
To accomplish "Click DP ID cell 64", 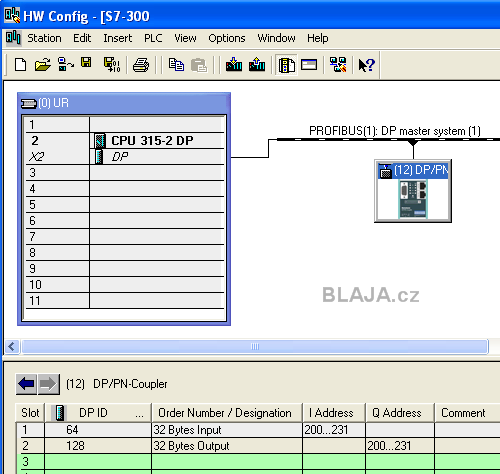I will 98,430.
